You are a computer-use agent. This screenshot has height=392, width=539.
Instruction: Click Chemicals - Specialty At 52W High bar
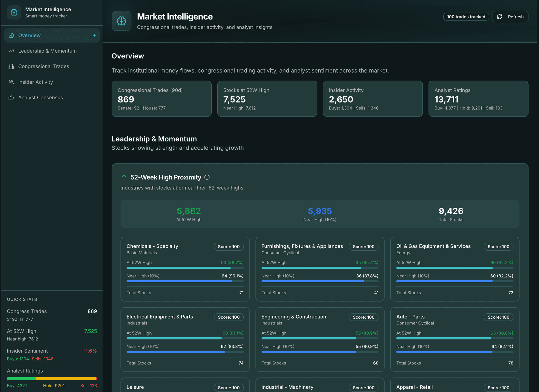click(x=185, y=268)
